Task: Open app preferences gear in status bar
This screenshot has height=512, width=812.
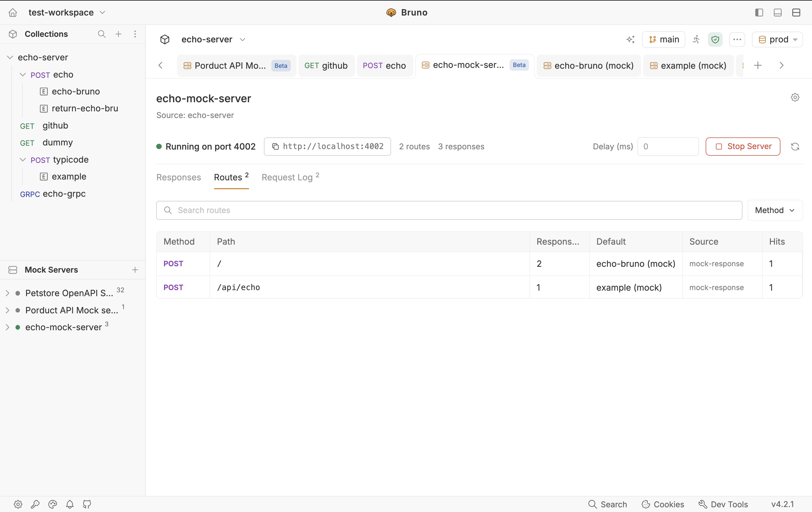Action: tap(18, 504)
